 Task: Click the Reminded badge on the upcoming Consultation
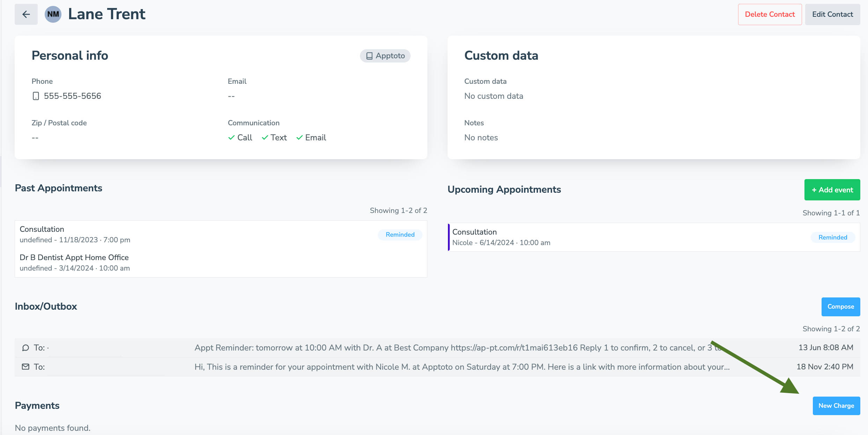pyautogui.click(x=832, y=237)
